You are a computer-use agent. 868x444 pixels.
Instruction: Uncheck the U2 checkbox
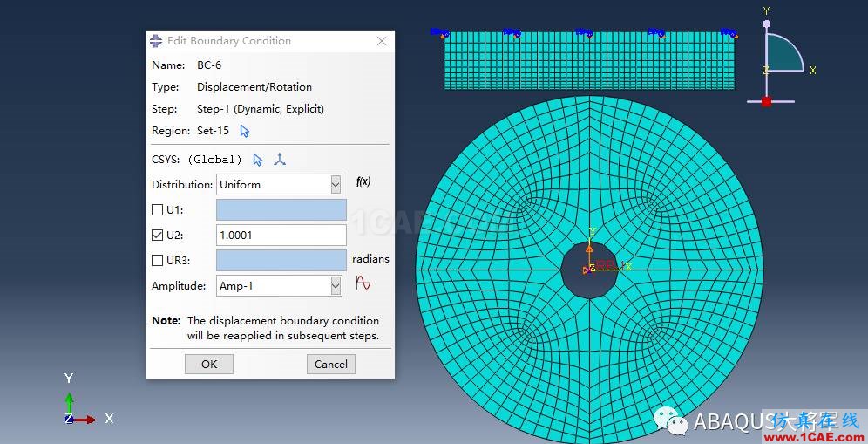point(157,235)
